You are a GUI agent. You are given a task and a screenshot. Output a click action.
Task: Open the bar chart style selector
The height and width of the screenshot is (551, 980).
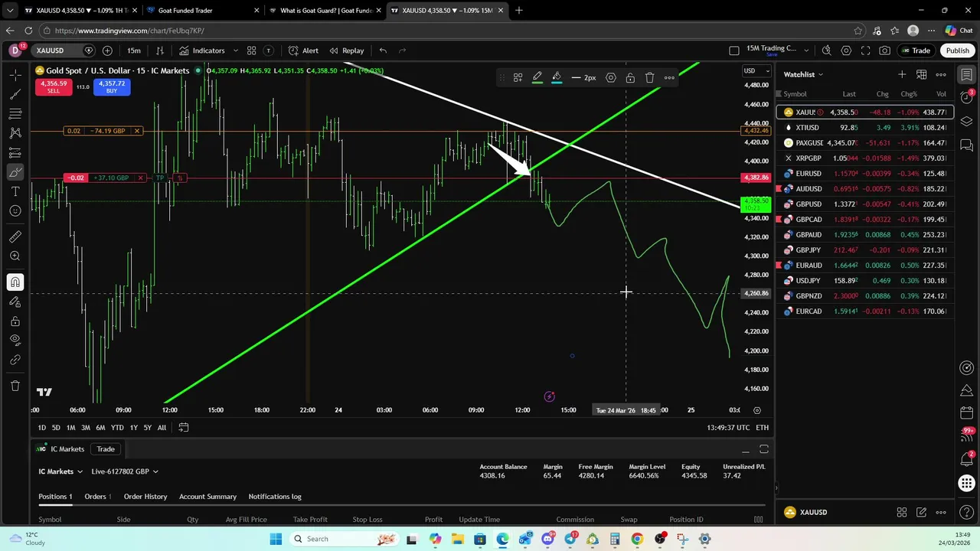click(160, 51)
